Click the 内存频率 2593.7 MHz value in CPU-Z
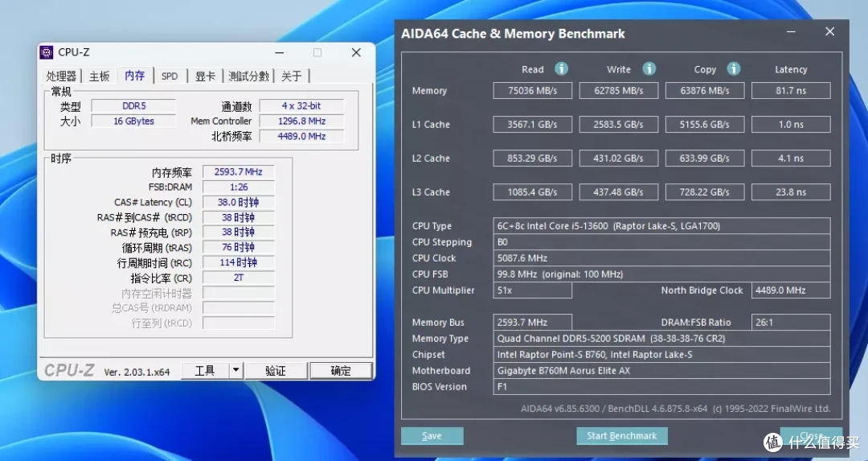The image size is (868, 461). (239, 171)
